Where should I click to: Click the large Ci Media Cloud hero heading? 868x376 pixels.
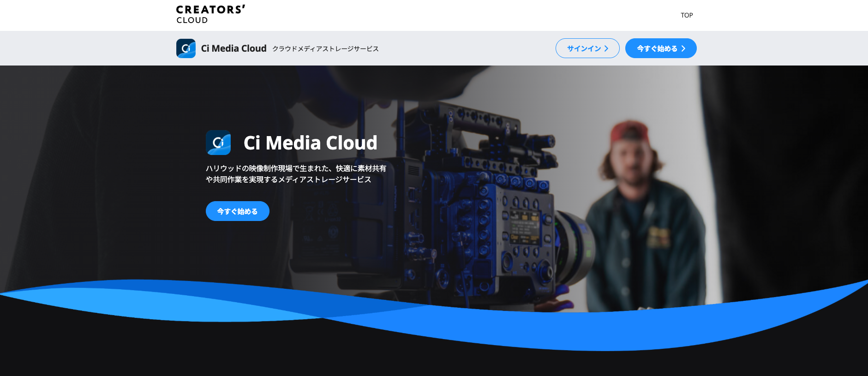pos(311,143)
